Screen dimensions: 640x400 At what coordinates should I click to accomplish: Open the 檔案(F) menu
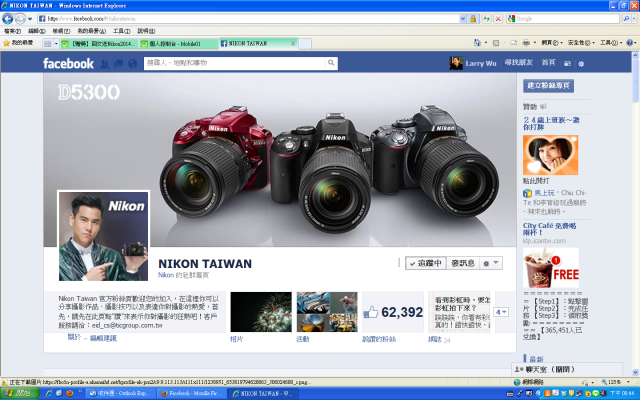[x=12, y=31]
